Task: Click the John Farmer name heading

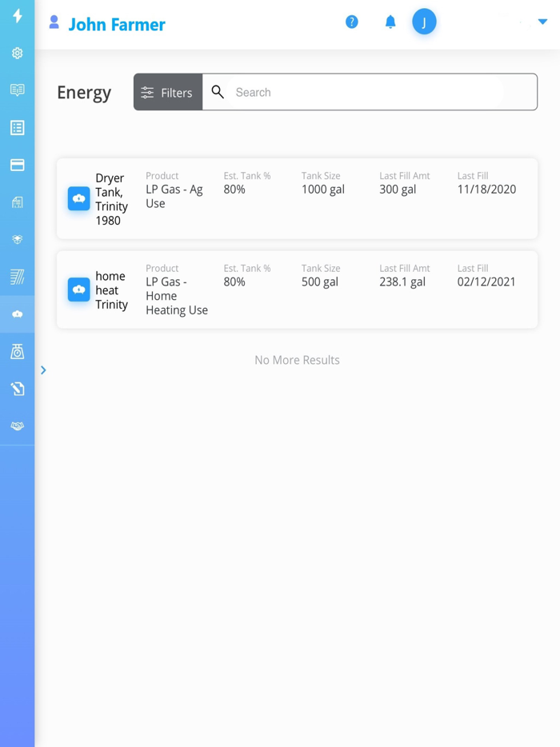Action: tap(117, 24)
